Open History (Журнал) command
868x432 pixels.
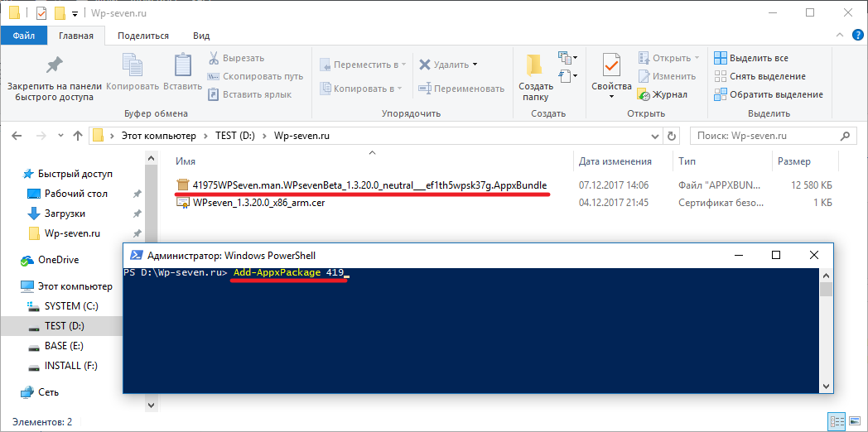[662, 94]
